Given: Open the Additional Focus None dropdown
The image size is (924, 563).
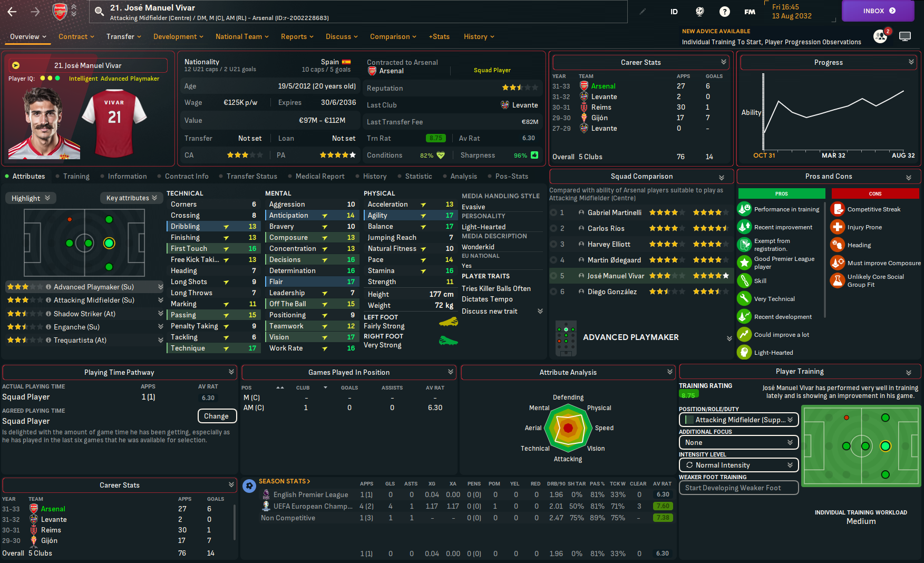Looking at the screenshot, I should [x=739, y=442].
